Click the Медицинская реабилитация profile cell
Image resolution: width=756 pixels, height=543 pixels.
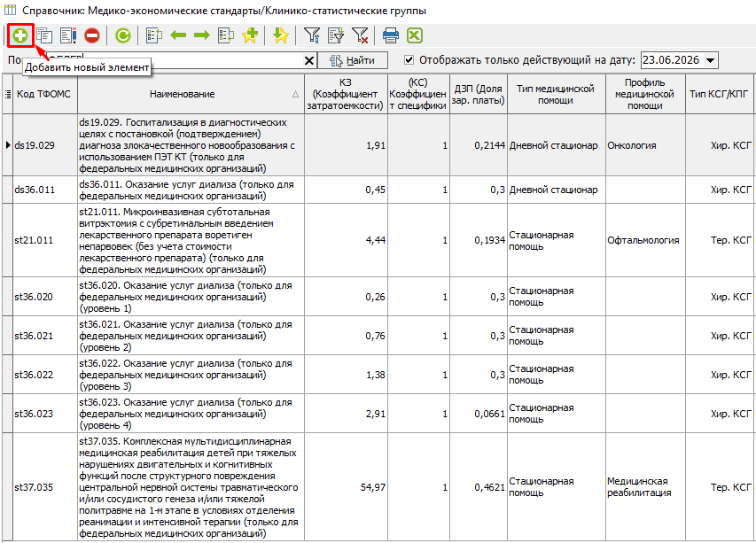point(645,487)
